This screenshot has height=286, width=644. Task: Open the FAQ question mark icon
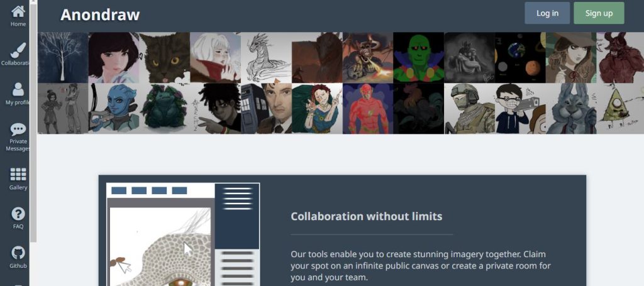click(x=18, y=213)
